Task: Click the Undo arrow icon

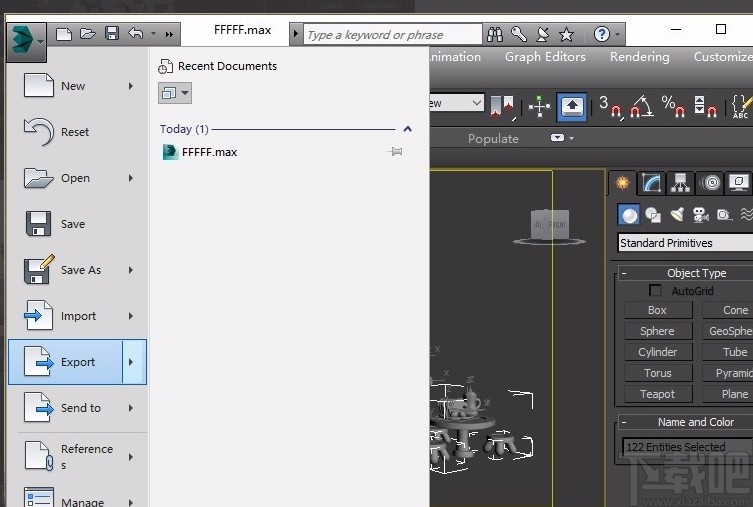Action: 136,34
